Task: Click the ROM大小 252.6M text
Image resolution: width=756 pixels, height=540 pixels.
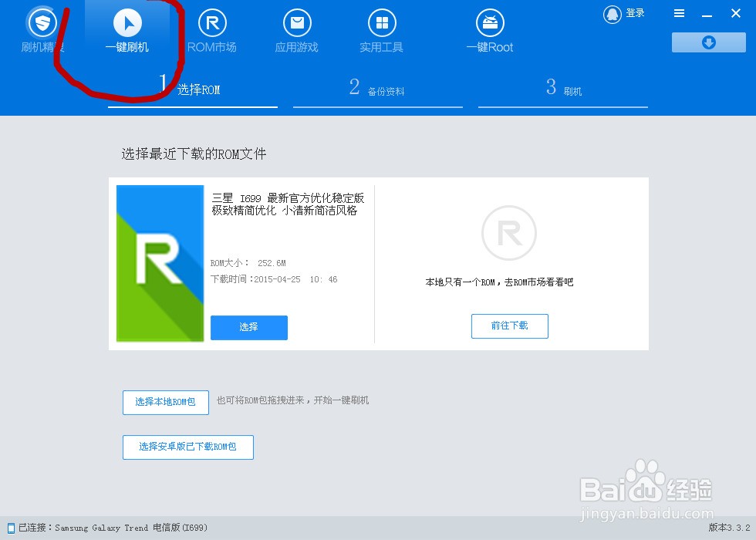Action: pos(248,263)
